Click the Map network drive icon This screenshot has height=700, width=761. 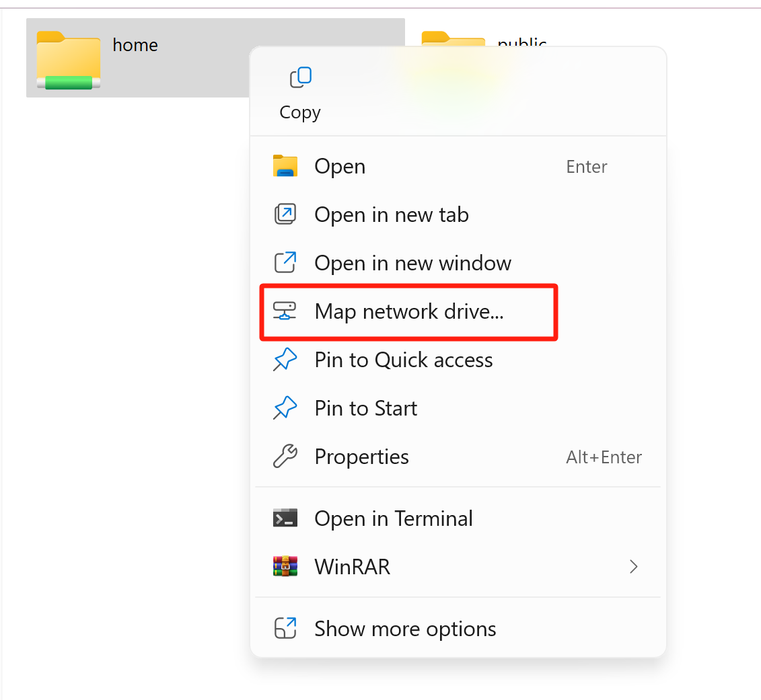click(285, 311)
